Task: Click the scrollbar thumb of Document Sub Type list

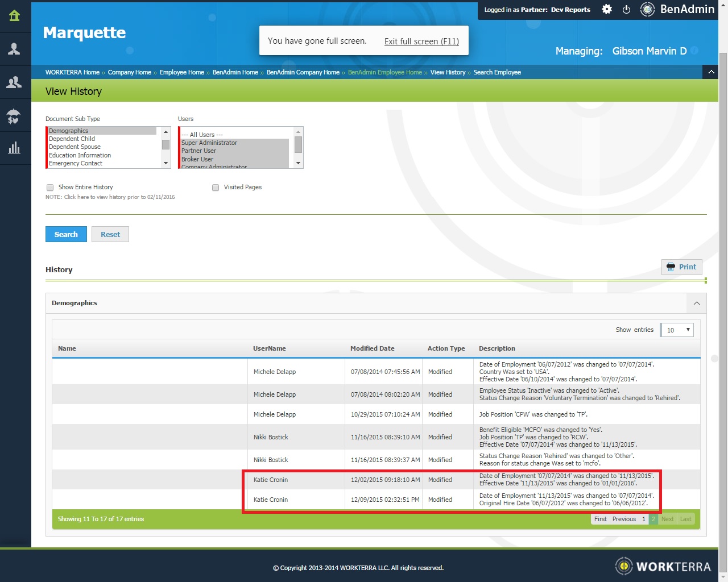Action: 166,144
